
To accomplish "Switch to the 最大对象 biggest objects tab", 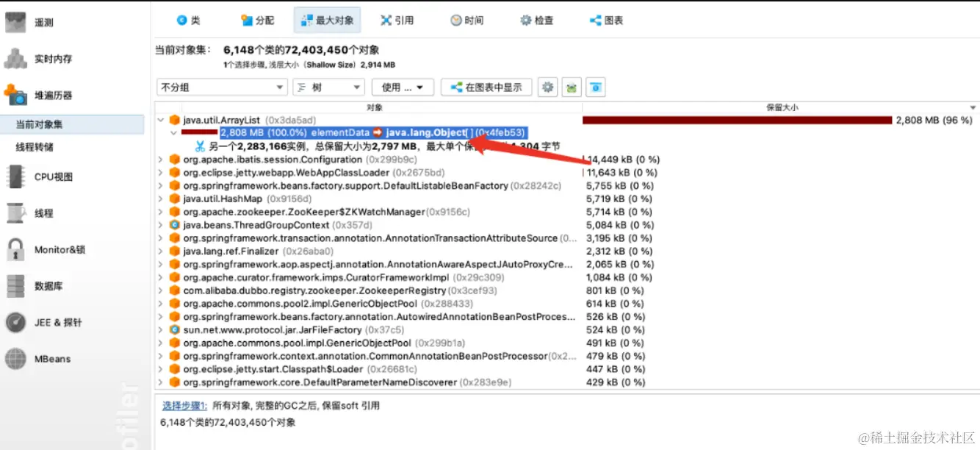I will pos(327,21).
